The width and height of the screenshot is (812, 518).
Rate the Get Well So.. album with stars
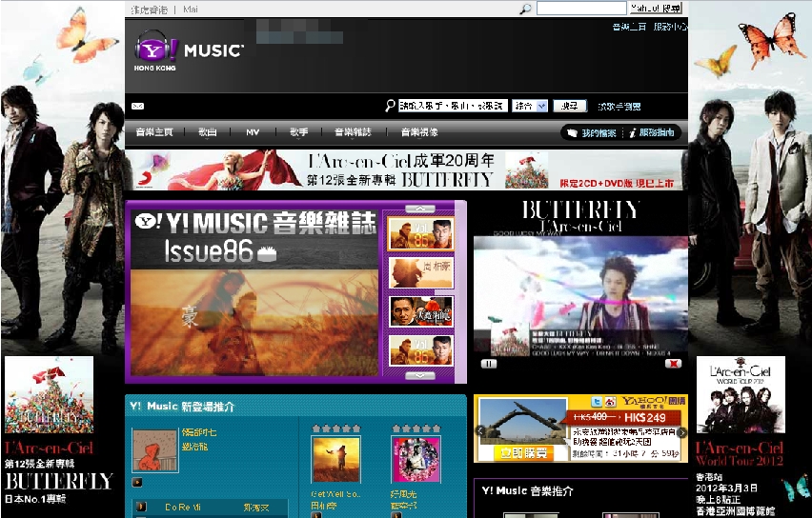[335, 428]
